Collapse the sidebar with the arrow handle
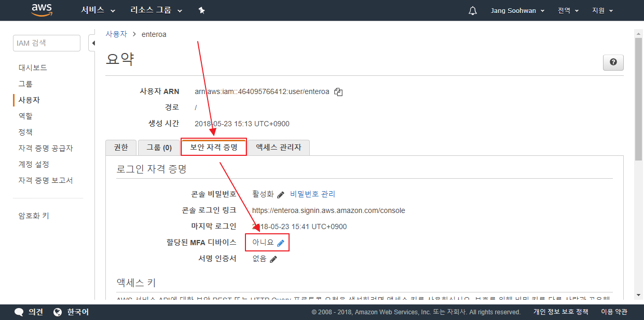 pos(92,43)
